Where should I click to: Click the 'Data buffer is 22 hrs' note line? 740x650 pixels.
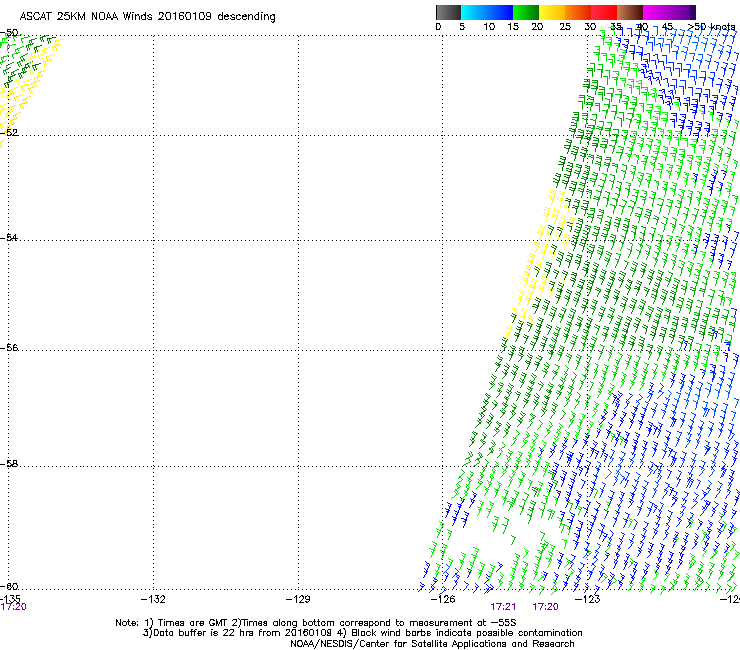click(x=362, y=633)
